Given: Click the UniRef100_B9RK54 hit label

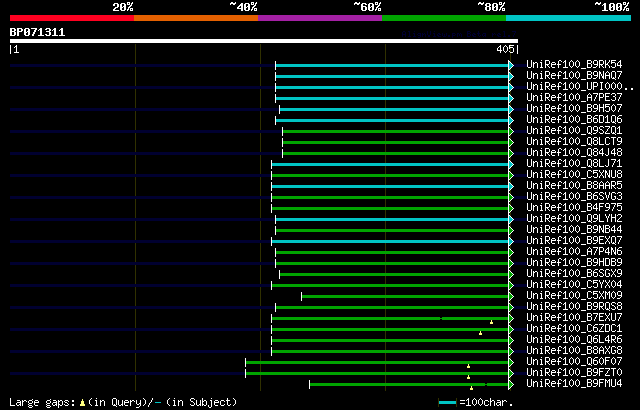Looking at the screenshot, I should [x=574, y=64].
